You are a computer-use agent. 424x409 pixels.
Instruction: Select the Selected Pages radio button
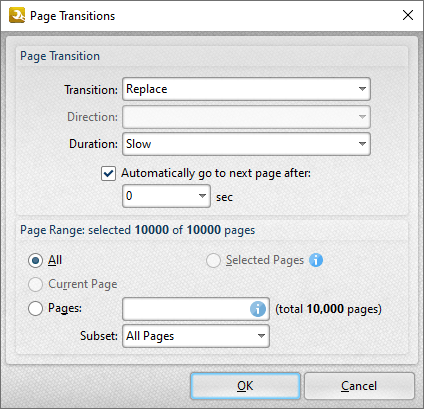click(x=213, y=260)
